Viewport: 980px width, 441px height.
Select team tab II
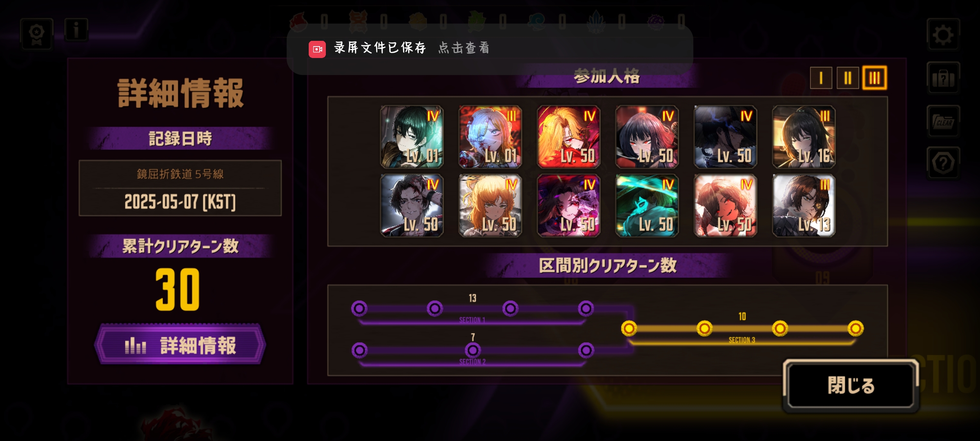pos(848,78)
